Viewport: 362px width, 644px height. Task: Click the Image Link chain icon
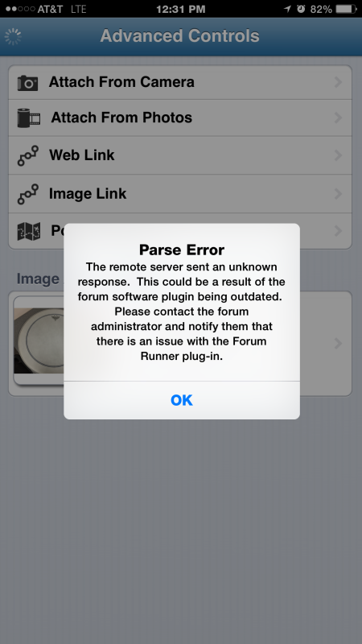coord(28,194)
